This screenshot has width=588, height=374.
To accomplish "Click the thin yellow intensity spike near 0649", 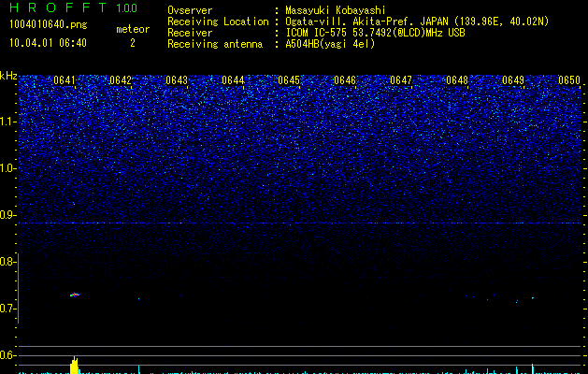I will pos(532,368).
